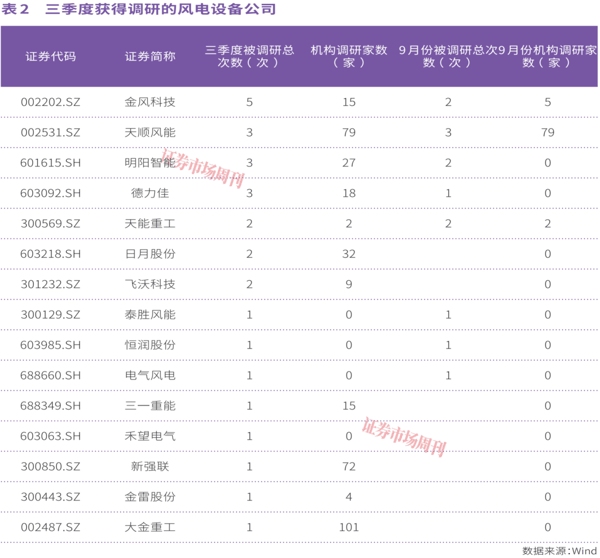Viewport: 600px width, 558px height.
Task: Select stock code 300569.SZ
Action: coord(51,224)
